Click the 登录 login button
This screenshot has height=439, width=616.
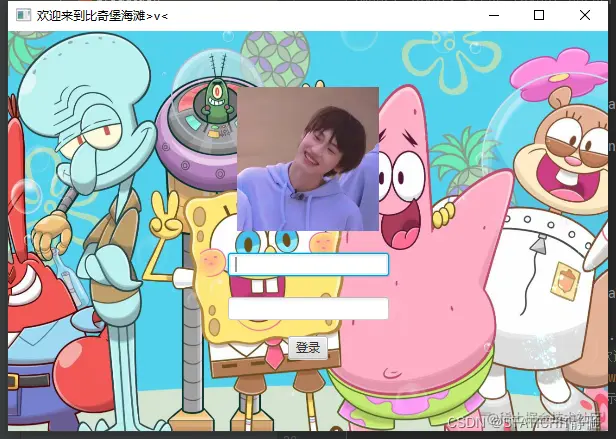click(308, 348)
